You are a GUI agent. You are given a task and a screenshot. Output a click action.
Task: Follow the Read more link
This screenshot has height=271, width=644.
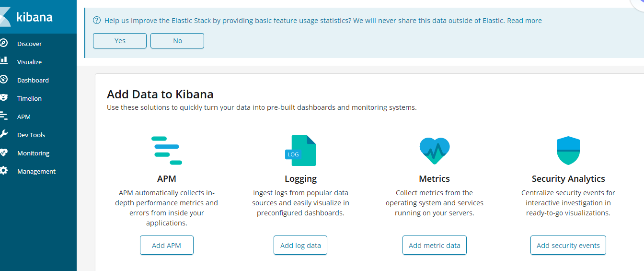point(524,21)
